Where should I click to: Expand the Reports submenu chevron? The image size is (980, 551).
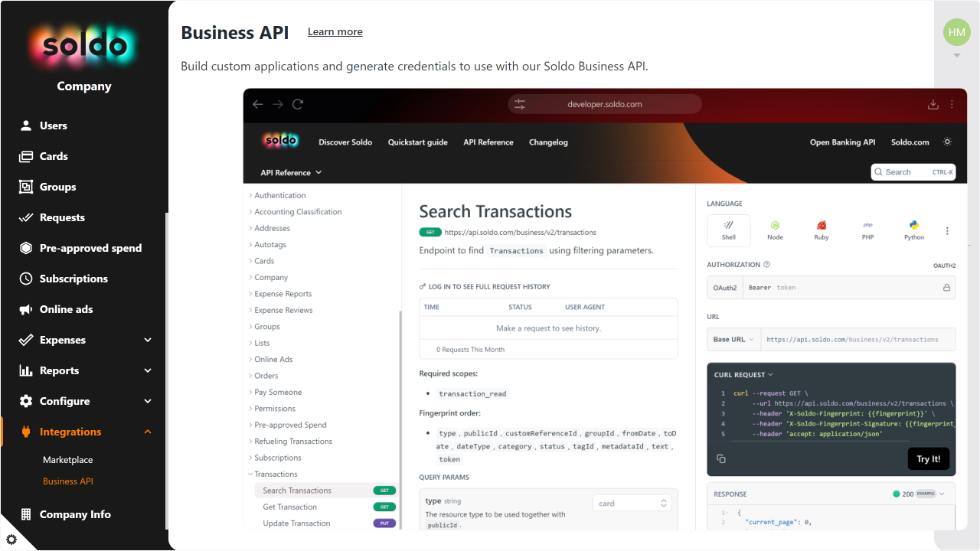pyautogui.click(x=148, y=370)
